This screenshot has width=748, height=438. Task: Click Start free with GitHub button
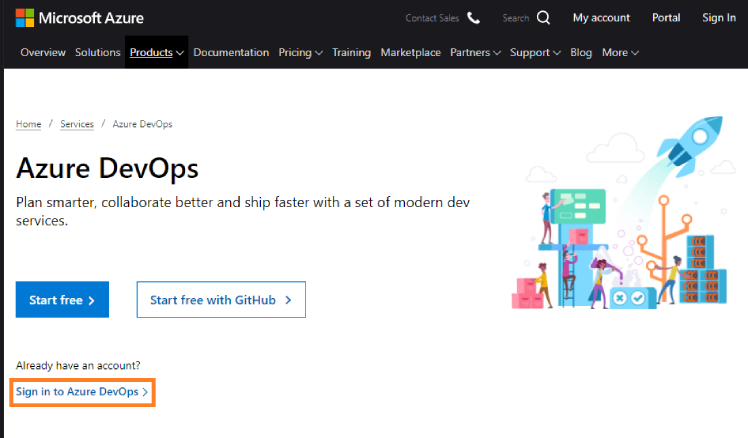pos(221,300)
